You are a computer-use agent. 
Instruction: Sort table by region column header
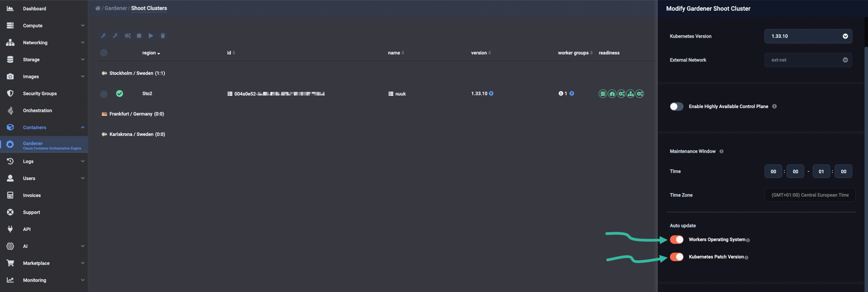coord(151,53)
